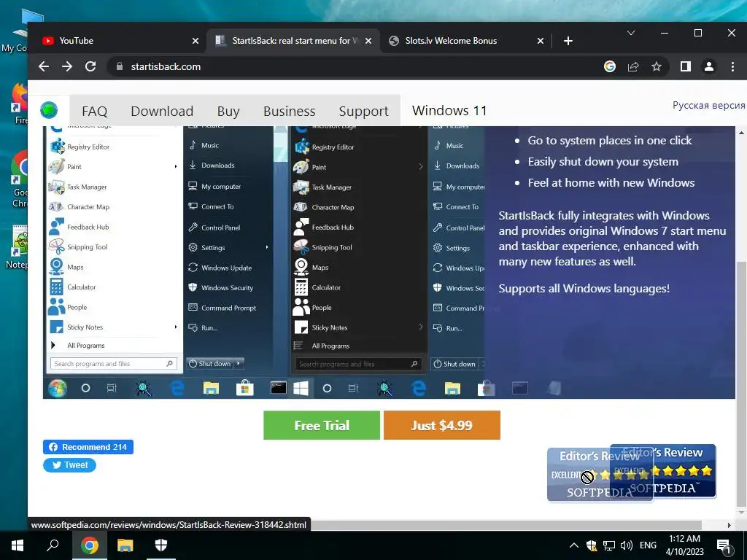This screenshot has height=560, width=747.
Task: Open File Explorer from taskbar
Action: [x=125, y=545]
